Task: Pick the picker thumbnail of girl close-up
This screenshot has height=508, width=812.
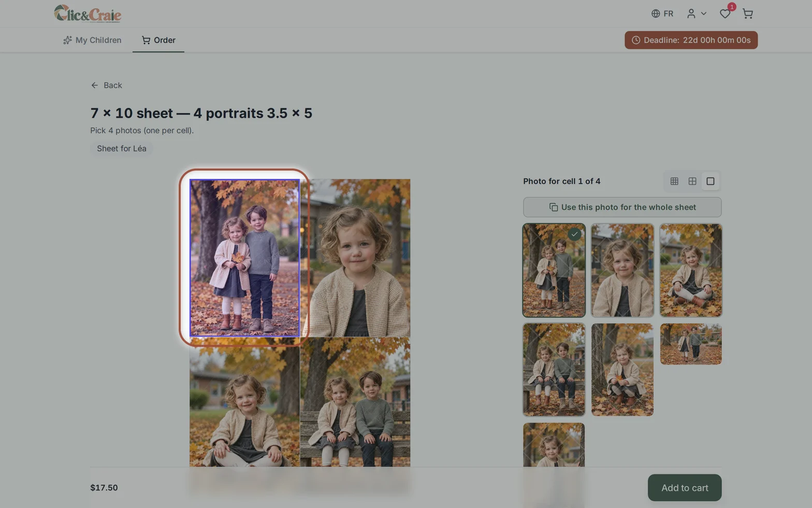Action: [622, 270]
